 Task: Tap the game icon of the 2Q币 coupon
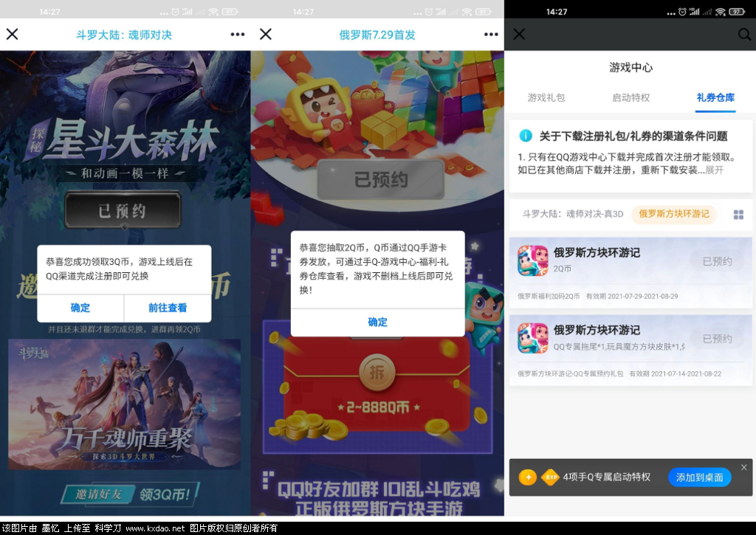(533, 260)
